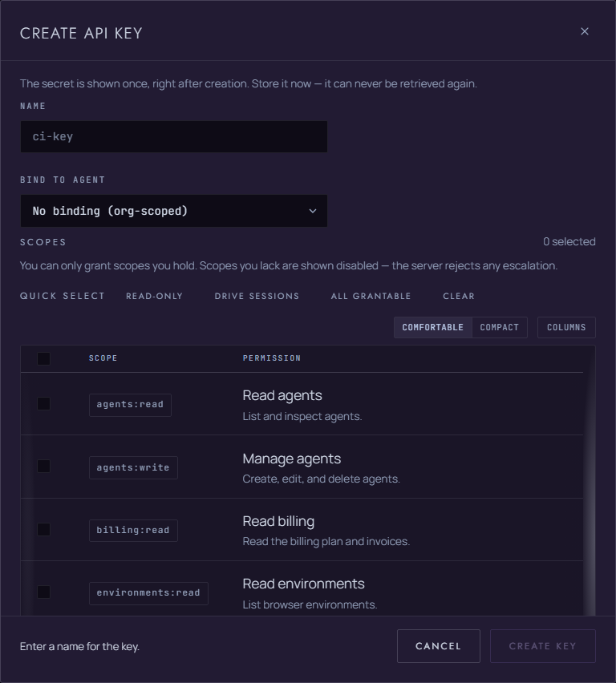Viewport: 616px width, 683px height.
Task: Click 'Create, edit, and delete agents.' description
Action: 321,479
